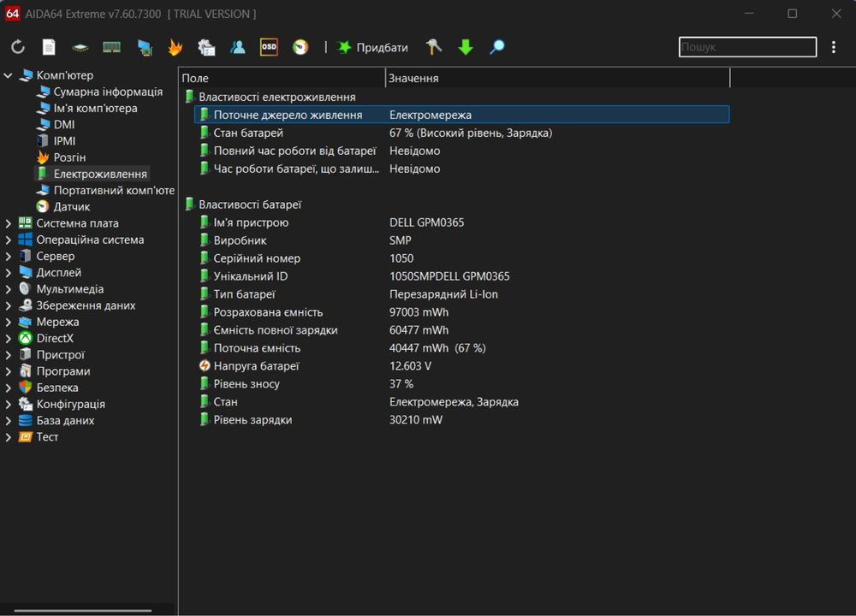
Task: Click the left panel horizontal scrollbar
Action: [x=83, y=610]
